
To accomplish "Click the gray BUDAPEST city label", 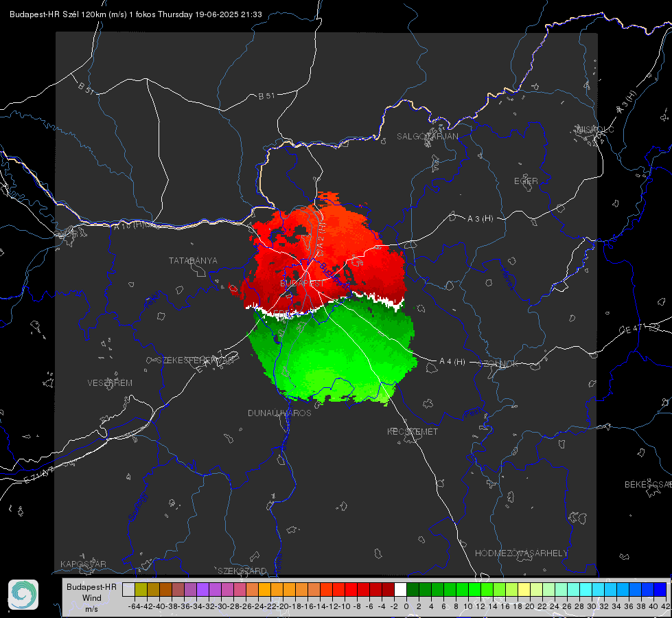I will pos(302,284).
